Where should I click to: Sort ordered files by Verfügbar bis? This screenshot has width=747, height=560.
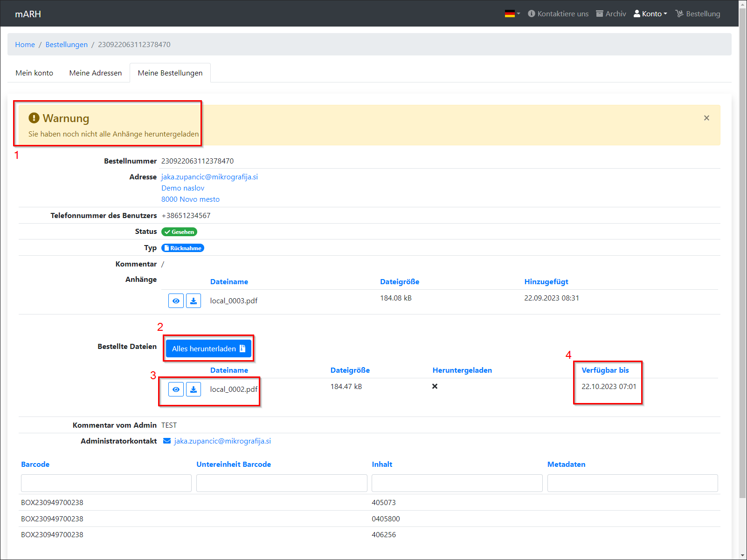(x=605, y=370)
